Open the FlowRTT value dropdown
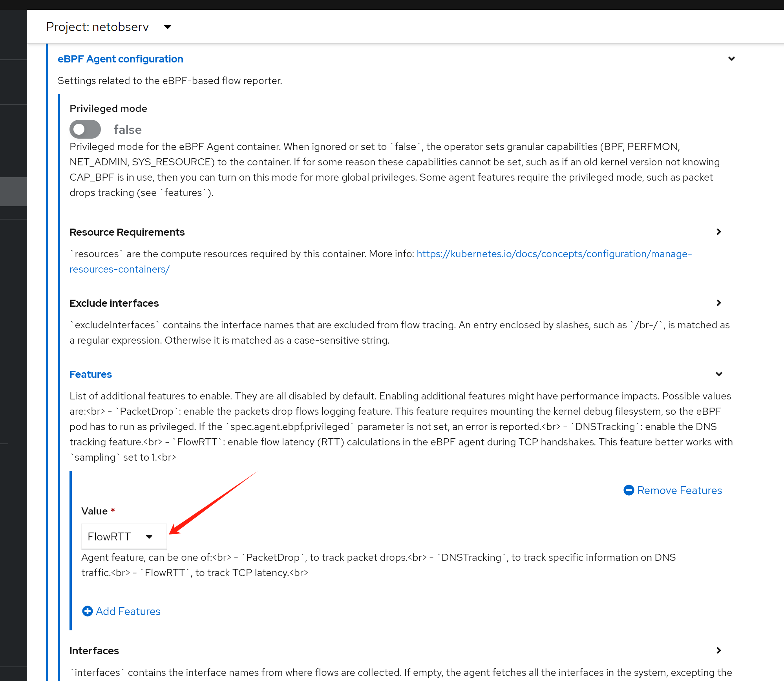The image size is (784, 681). point(124,536)
